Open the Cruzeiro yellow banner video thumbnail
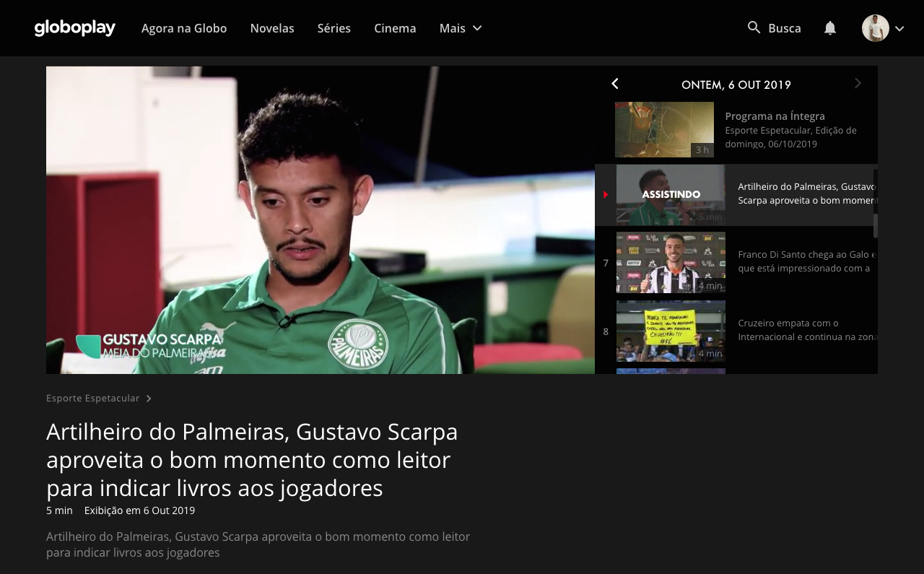This screenshot has height=574, width=924. point(671,331)
